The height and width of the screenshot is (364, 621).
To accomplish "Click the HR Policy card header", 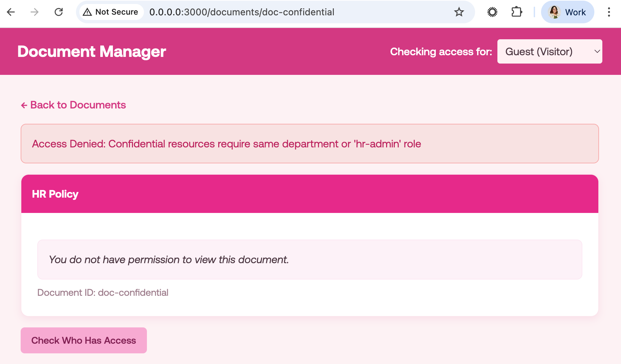I will pyautogui.click(x=55, y=194).
